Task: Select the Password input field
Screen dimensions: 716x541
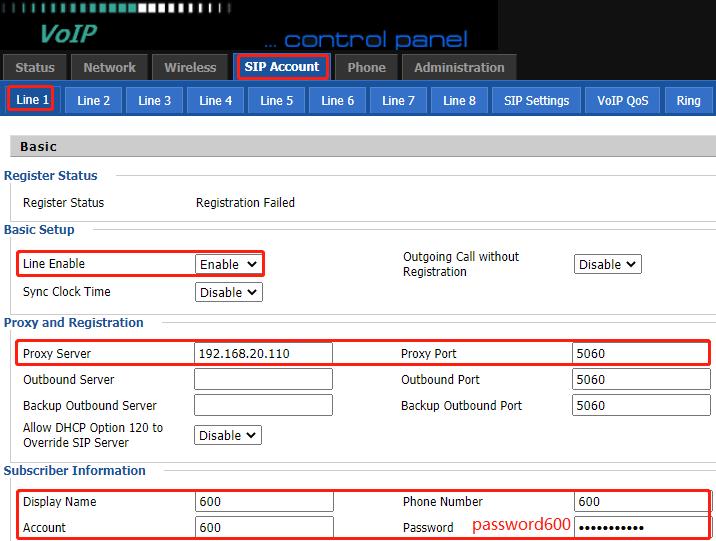Action: pos(640,527)
